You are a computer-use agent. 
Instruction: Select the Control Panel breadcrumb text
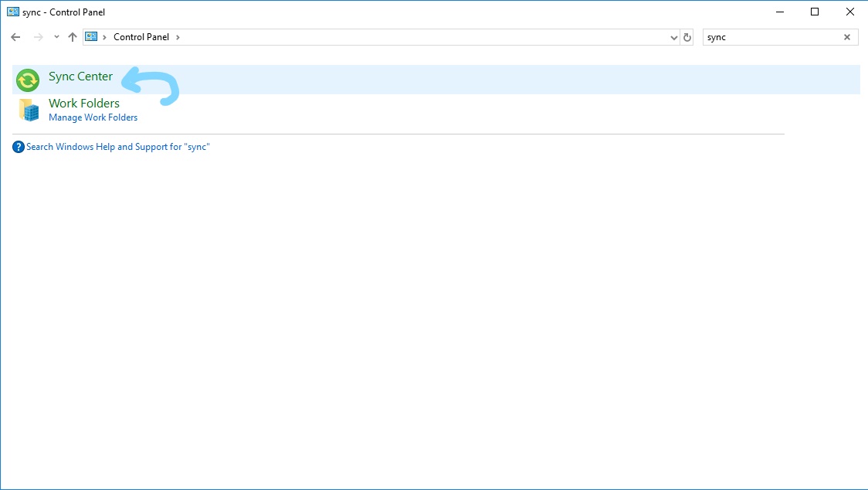click(x=142, y=37)
